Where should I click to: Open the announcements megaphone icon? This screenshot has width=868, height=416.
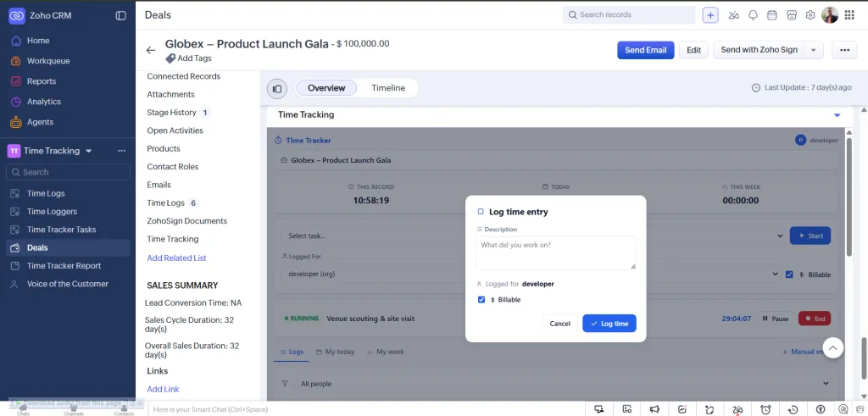pyautogui.click(x=654, y=409)
